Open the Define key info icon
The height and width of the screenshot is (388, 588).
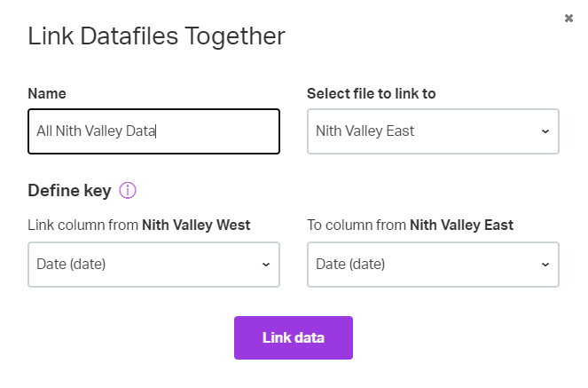(x=128, y=190)
